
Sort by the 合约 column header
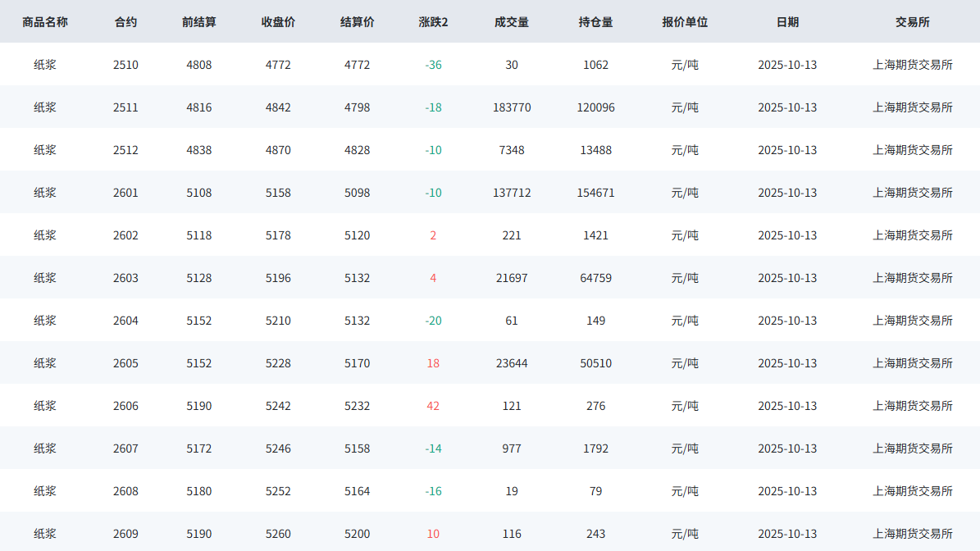click(x=125, y=22)
